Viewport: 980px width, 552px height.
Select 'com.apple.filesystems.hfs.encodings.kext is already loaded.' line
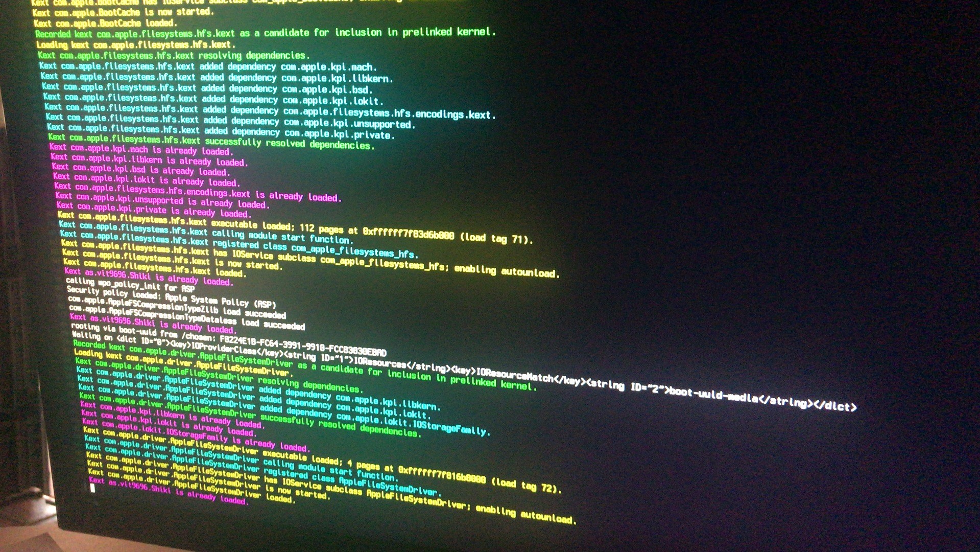click(198, 192)
